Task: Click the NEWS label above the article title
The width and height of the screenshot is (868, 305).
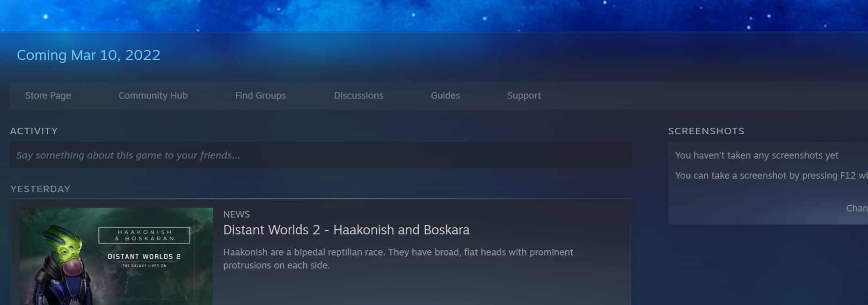Action: pos(236,214)
